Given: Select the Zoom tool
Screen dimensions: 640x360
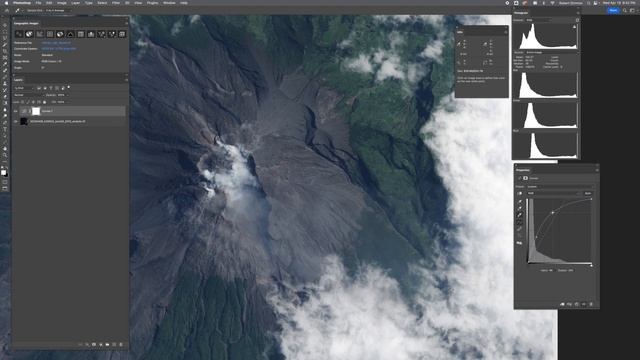Looking at the screenshot, I should pos(5,155).
